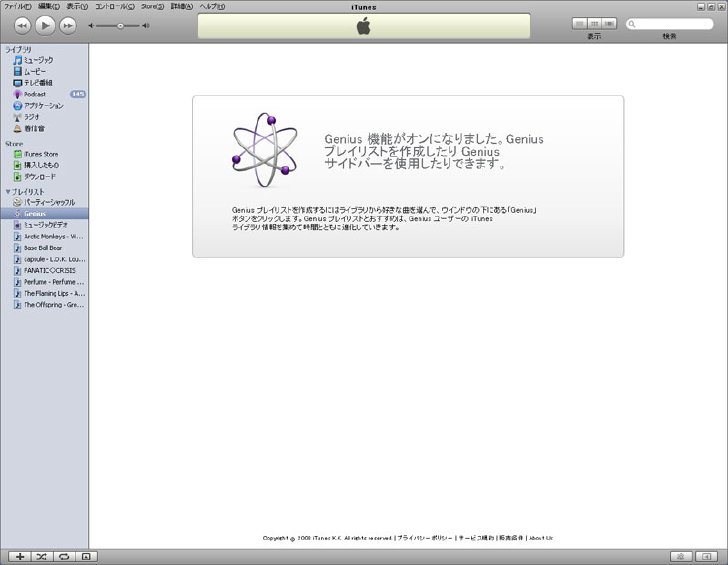The image size is (728, 565).
Task: Open The Offspring playlist
Action: tap(49, 305)
